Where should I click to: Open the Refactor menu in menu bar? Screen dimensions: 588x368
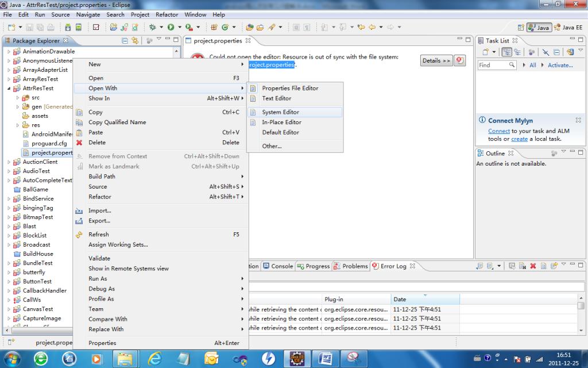coord(167,14)
